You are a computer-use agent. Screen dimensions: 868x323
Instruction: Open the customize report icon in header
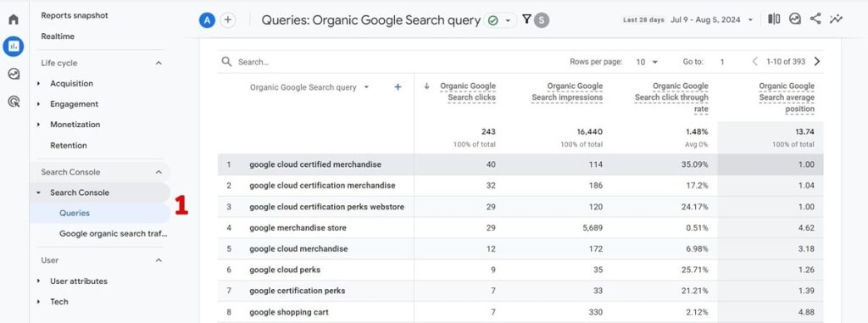point(795,19)
